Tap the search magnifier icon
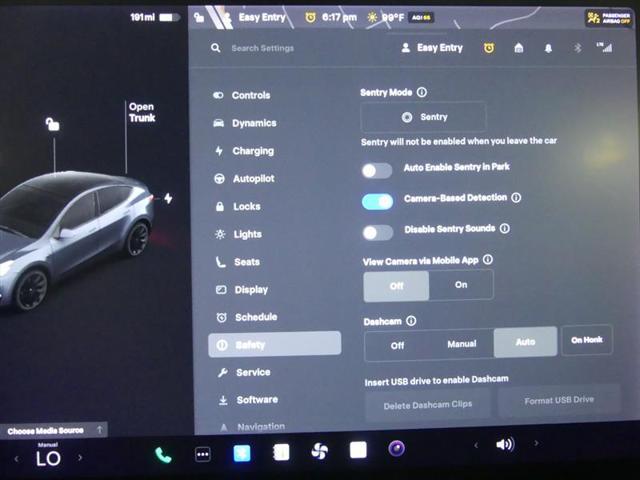Image resolution: width=640 pixels, height=480 pixels. (216, 48)
